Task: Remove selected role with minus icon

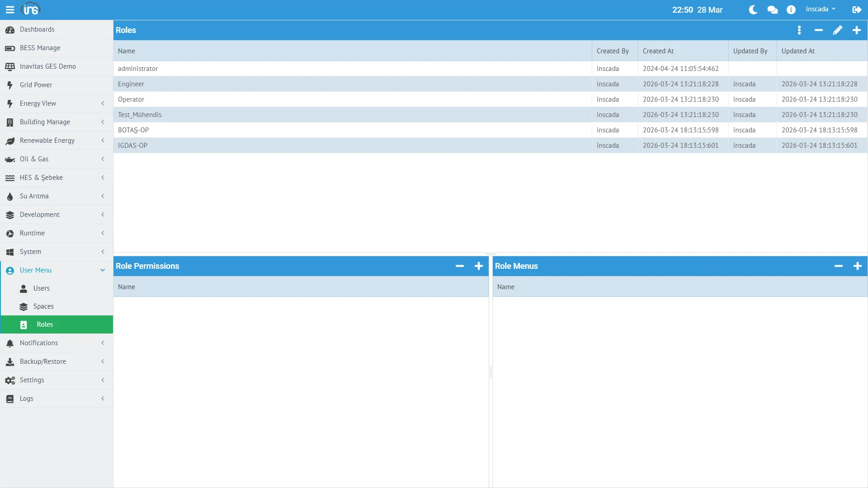Action: [818, 30]
